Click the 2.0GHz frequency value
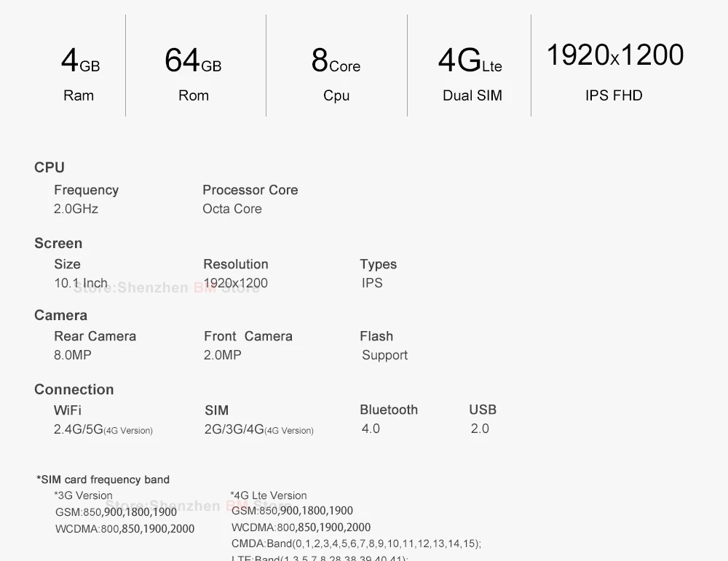Image resolution: width=728 pixels, height=561 pixels. (x=76, y=209)
